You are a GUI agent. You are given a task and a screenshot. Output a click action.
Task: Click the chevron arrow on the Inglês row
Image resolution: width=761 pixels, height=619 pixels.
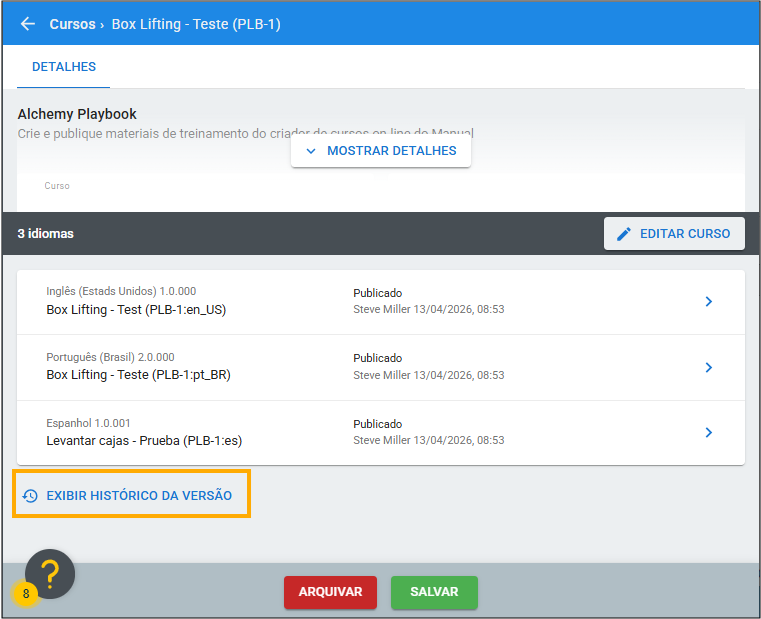pyautogui.click(x=708, y=301)
